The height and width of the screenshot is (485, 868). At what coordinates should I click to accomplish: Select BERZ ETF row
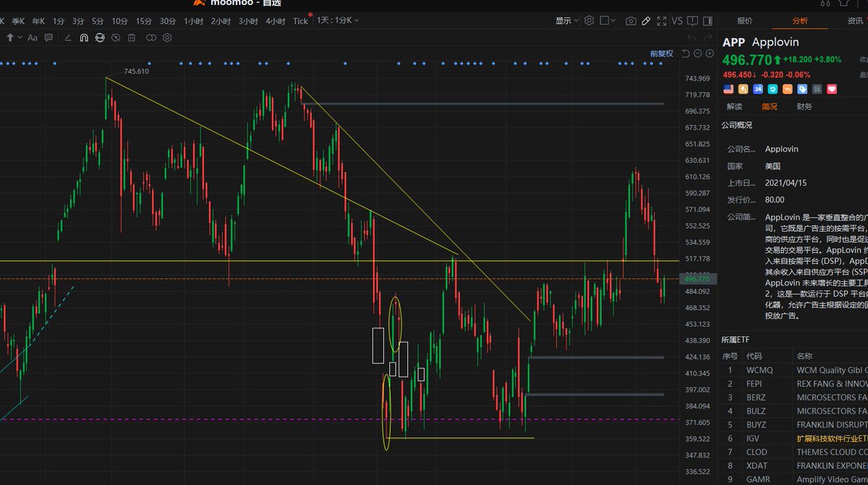(794, 398)
